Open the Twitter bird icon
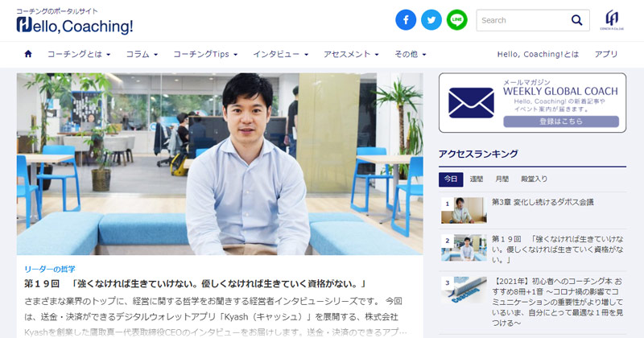Viewport: 644px width, 338px height. click(x=431, y=19)
